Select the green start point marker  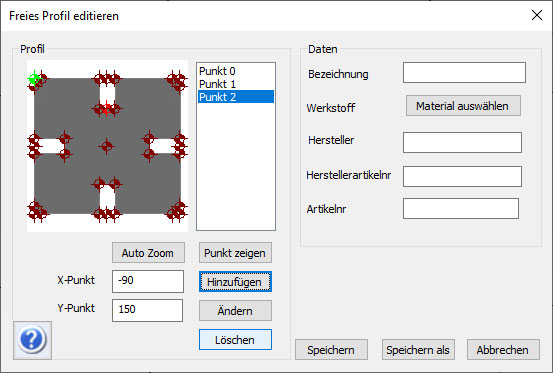point(34,79)
